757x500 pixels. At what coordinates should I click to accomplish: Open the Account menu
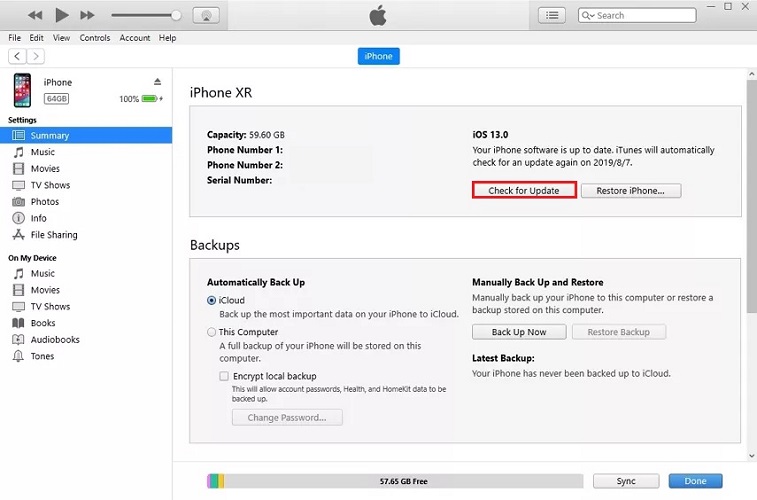135,38
